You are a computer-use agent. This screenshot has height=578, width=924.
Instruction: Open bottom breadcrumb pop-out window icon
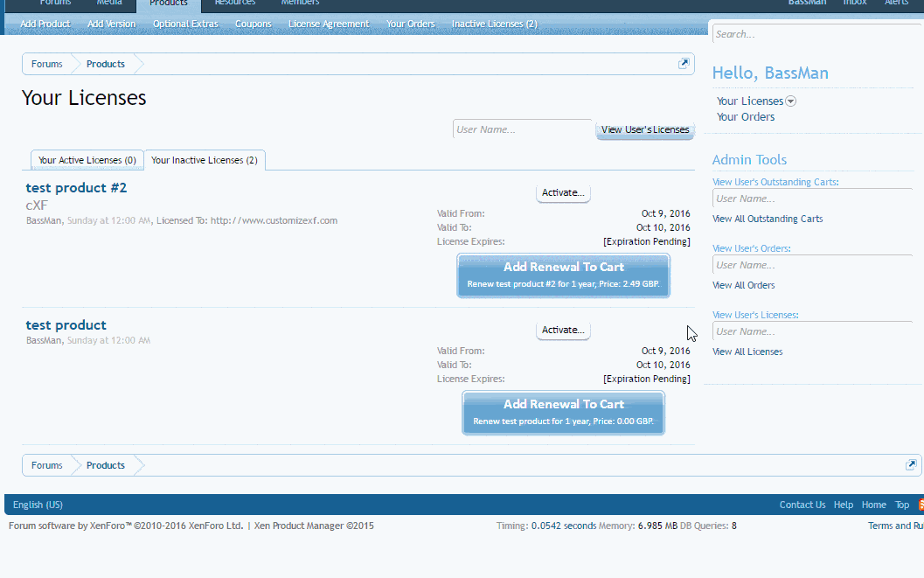910,465
